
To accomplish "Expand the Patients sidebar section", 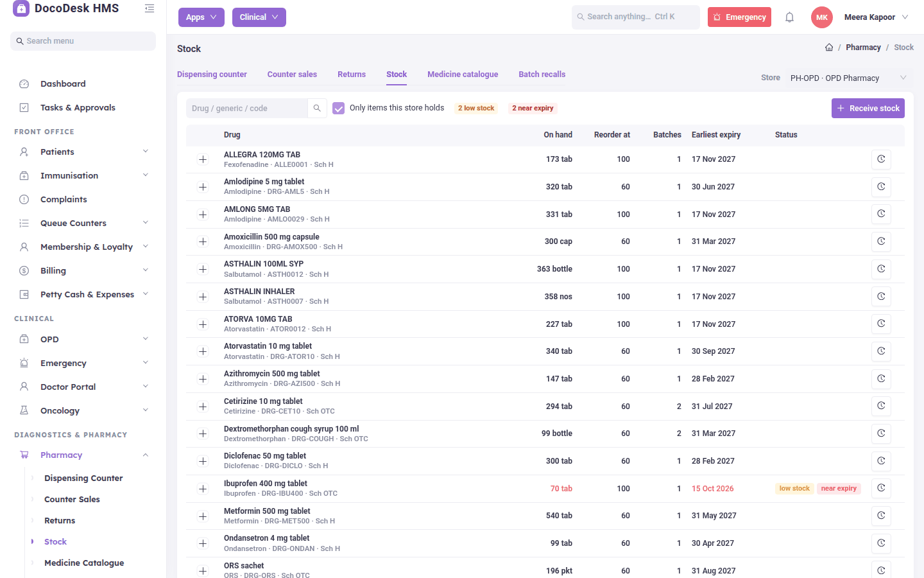I will pyautogui.click(x=146, y=152).
